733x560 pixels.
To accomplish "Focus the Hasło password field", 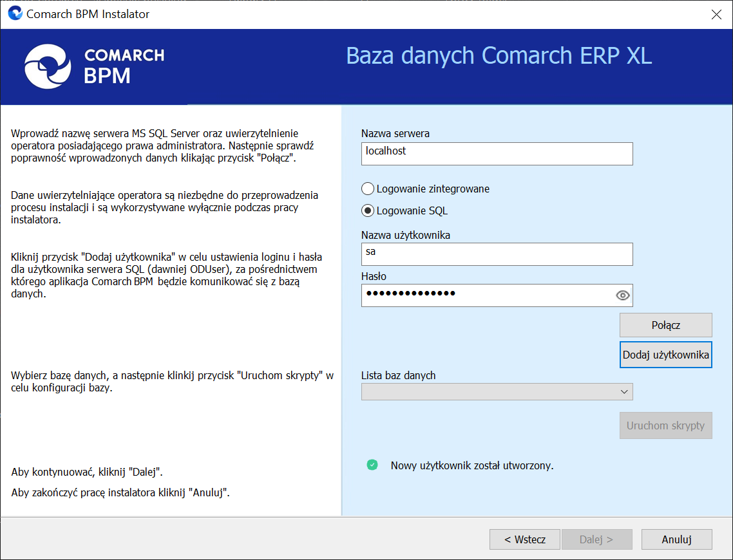I will point(497,295).
